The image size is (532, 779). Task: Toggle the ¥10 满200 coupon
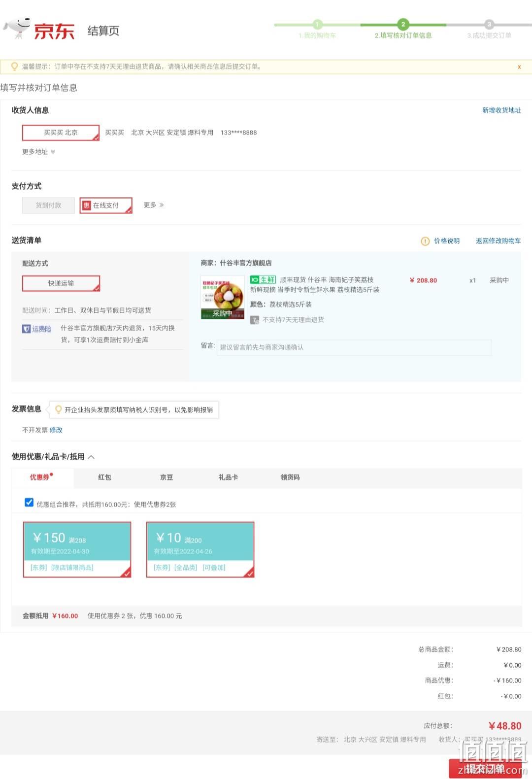pos(200,549)
